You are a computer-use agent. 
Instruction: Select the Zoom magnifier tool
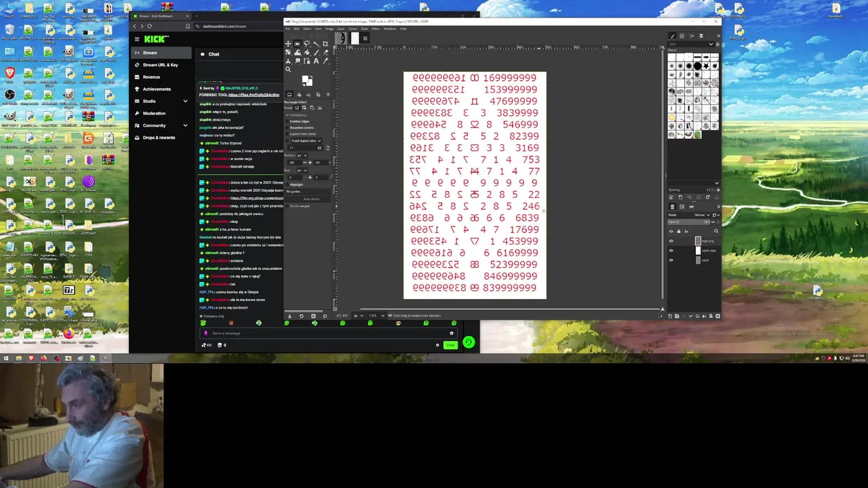[x=288, y=69]
